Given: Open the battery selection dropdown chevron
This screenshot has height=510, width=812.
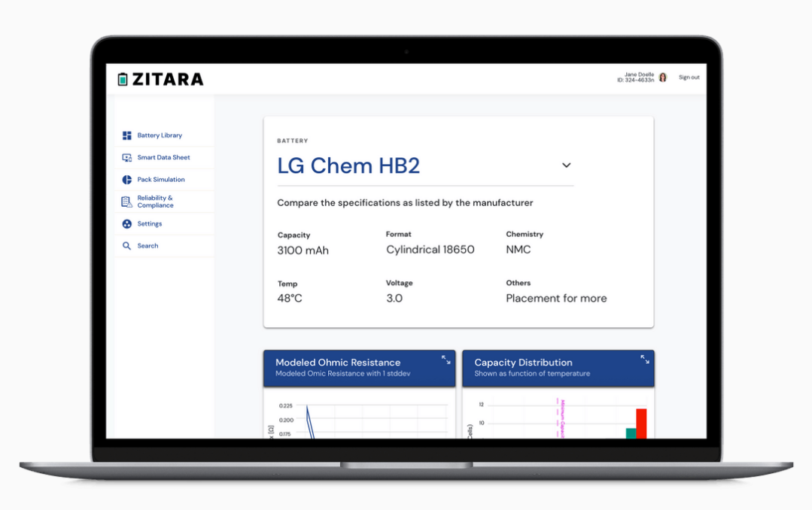Looking at the screenshot, I should coord(567,165).
